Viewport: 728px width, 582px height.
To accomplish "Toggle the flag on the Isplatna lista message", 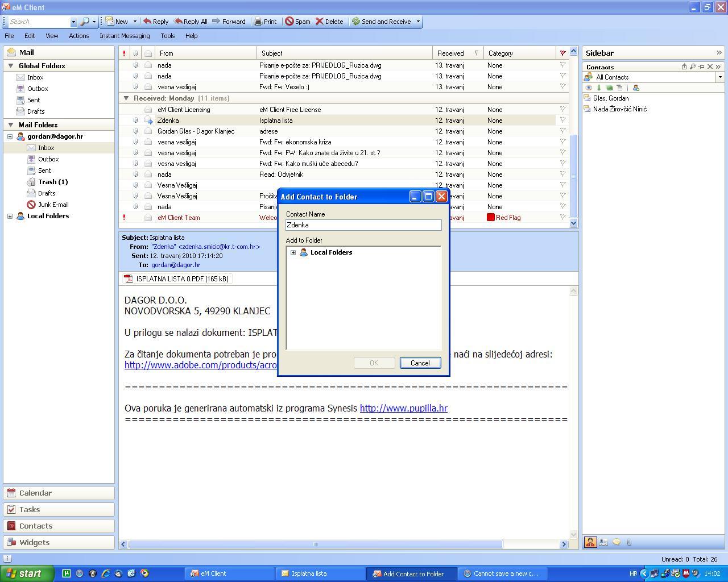I will pyautogui.click(x=562, y=120).
